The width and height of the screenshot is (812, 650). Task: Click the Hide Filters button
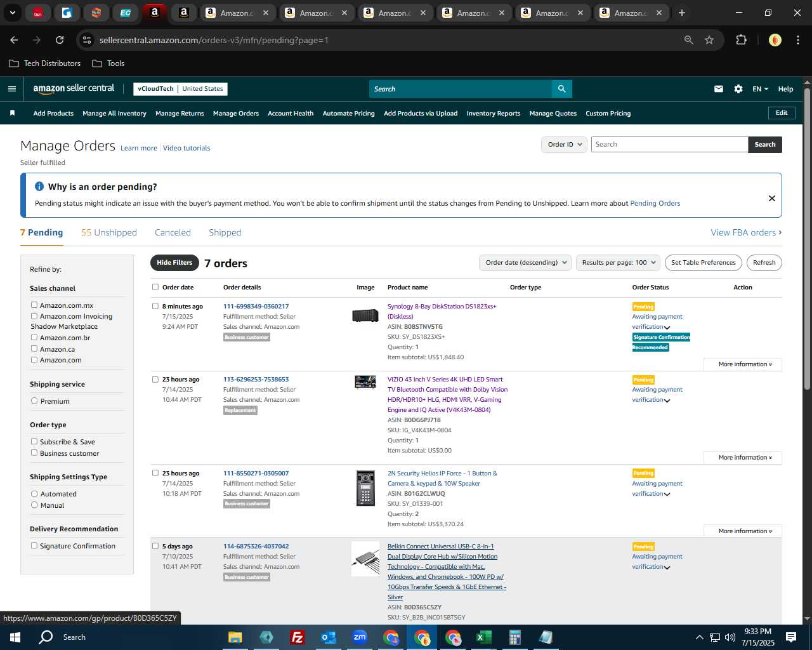click(x=174, y=263)
